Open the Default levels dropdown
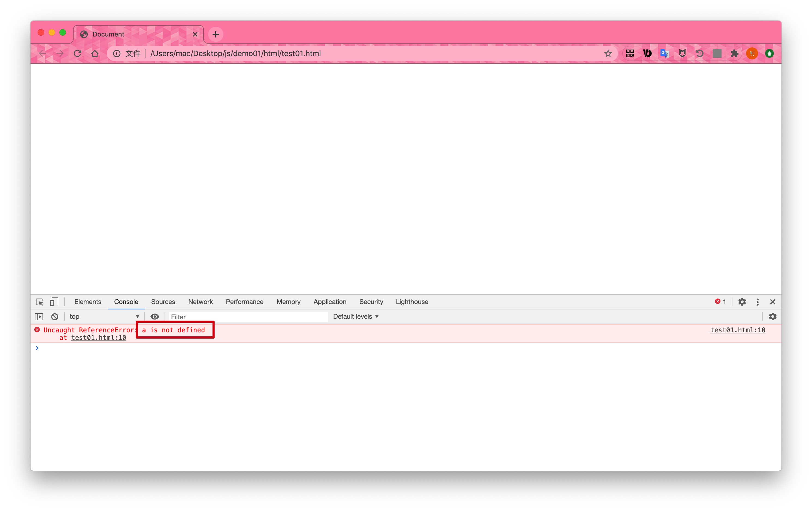Viewport: 812px width, 511px height. (356, 317)
